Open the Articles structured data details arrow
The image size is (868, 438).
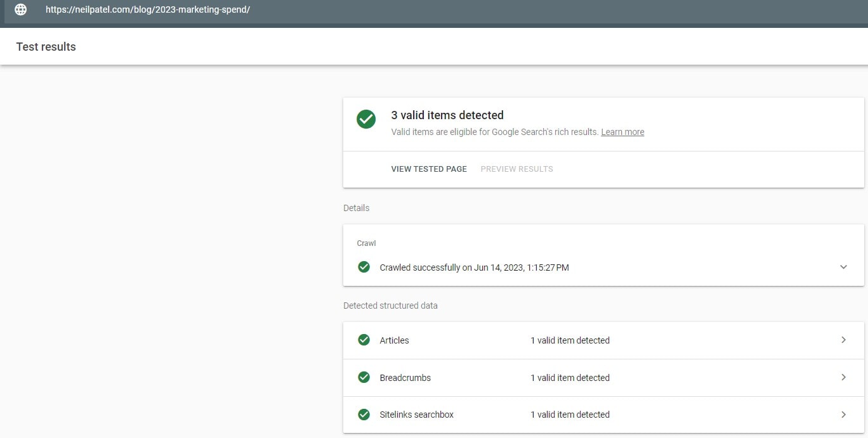[x=844, y=340]
